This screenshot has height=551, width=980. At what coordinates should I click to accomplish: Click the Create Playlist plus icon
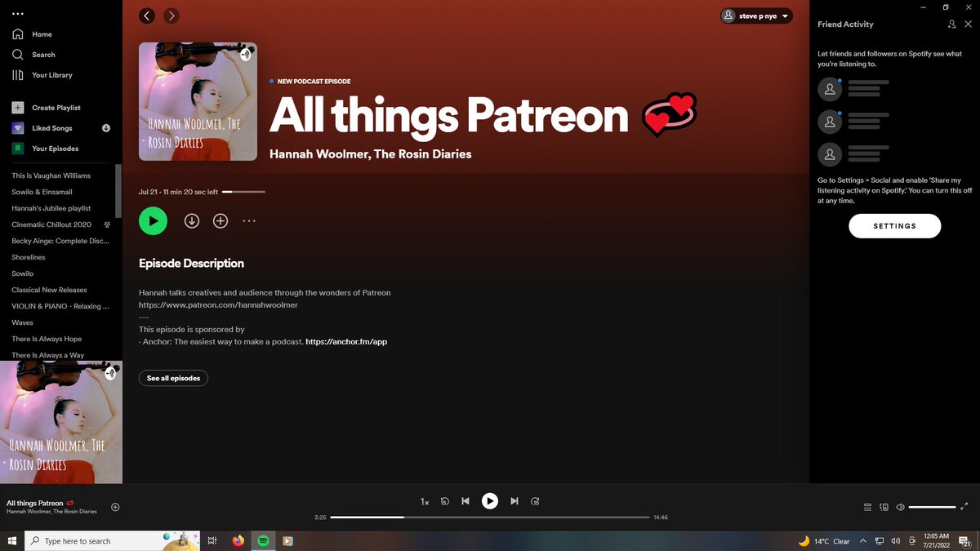pos(17,108)
